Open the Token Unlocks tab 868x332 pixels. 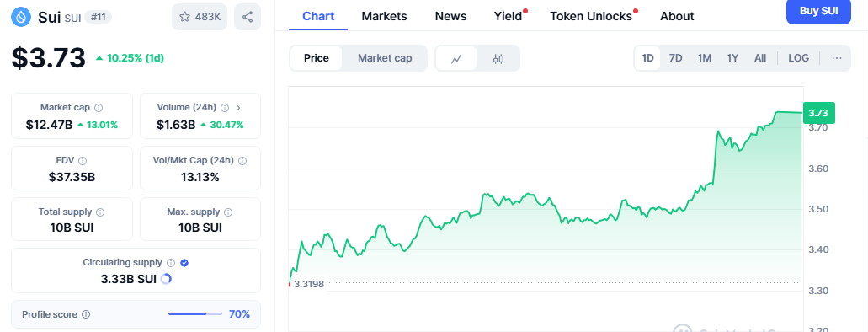coord(591,16)
